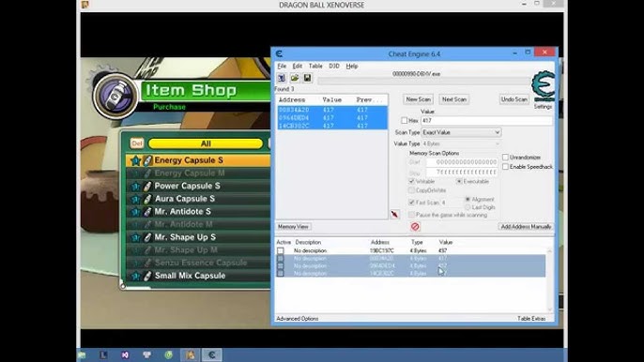
Task: Open the D3D menu
Action: click(x=334, y=66)
